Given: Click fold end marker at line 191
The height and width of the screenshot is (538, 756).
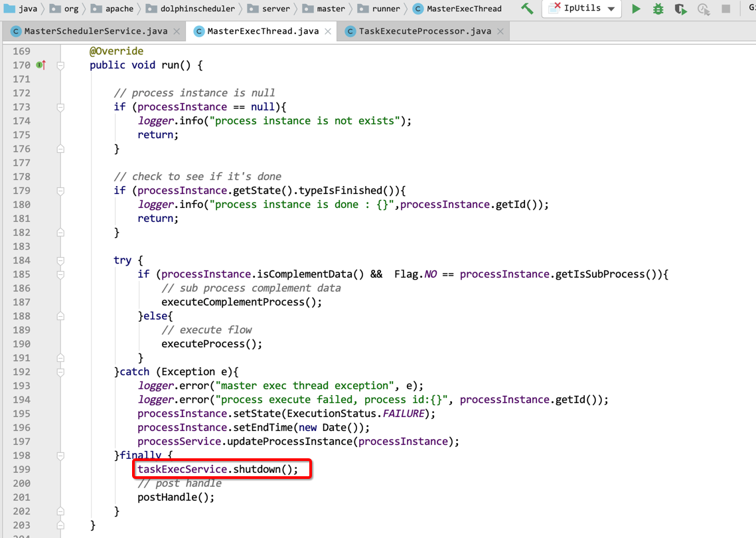Looking at the screenshot, I should tap(60, 357).
